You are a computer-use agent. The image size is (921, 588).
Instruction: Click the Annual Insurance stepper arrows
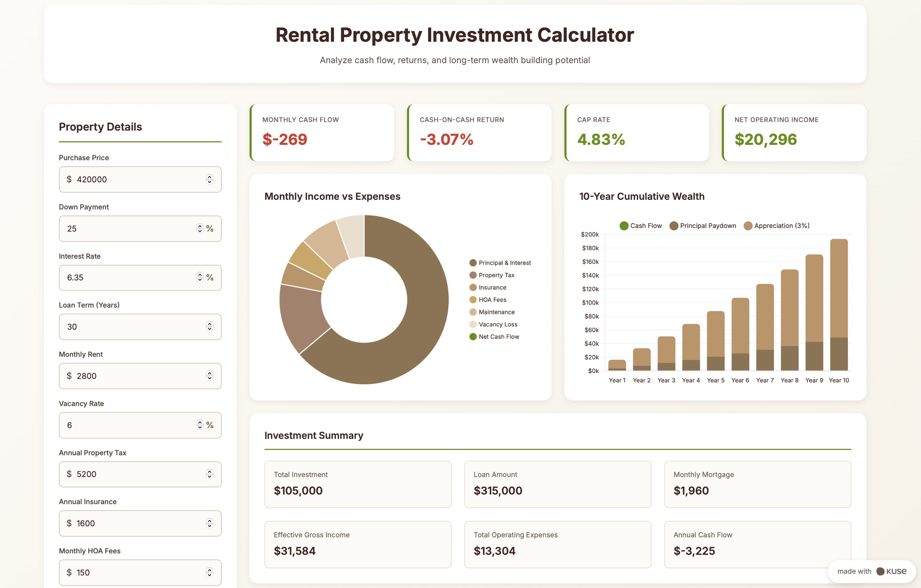[209, 523]
